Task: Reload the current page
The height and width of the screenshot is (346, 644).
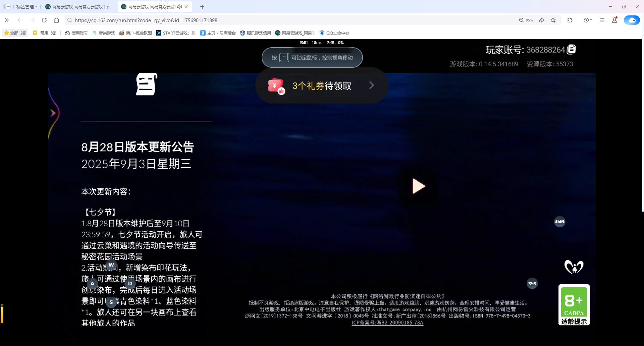Action: coord(44,20)
